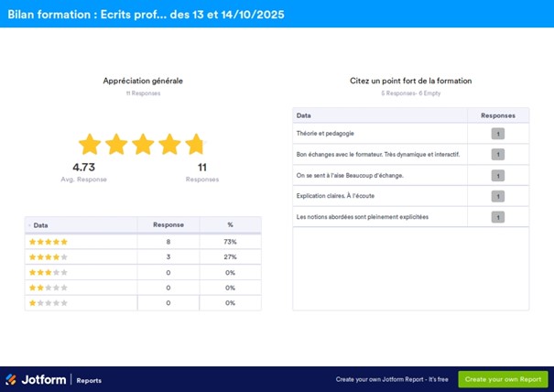Sort by the Data column in rating table

(x=41, y=224)
